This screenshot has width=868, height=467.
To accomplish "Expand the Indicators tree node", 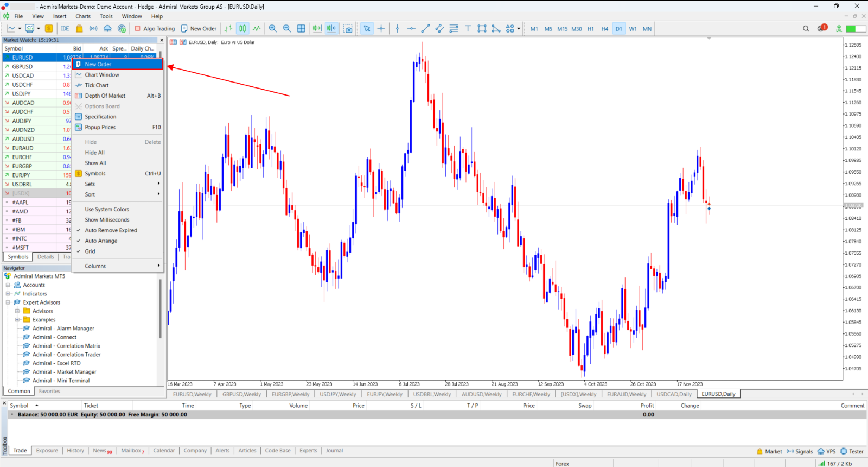I will click(x=8, y=294).
